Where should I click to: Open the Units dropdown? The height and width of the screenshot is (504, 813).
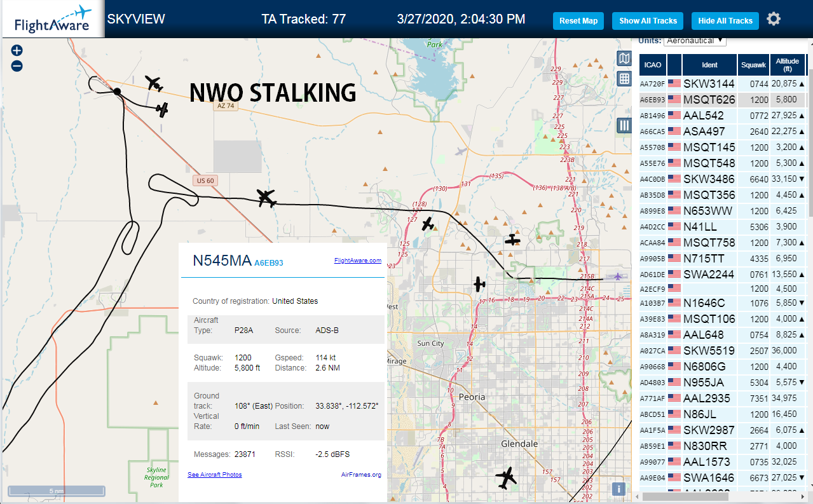click(x=695, y=40)
